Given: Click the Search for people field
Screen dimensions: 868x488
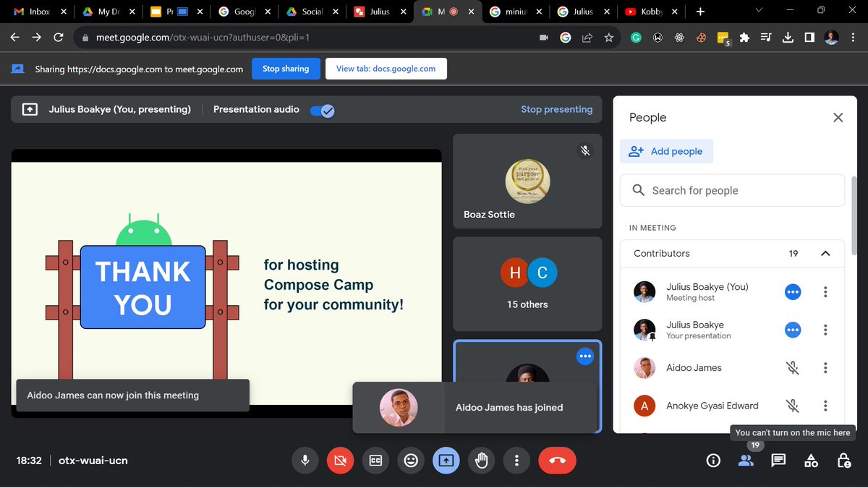Looking at the screenshot, I should (x=732, y=190).
